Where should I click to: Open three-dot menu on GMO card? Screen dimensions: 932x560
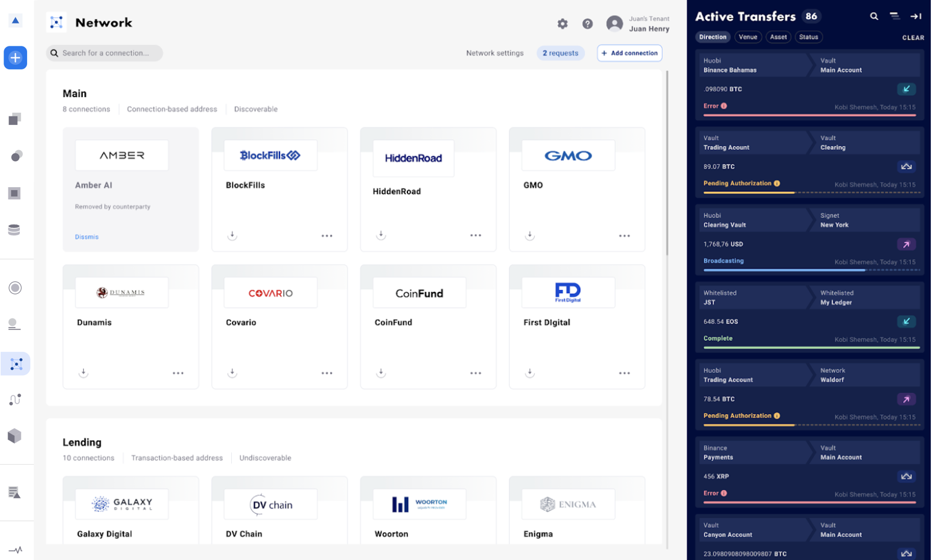[625, 236]
